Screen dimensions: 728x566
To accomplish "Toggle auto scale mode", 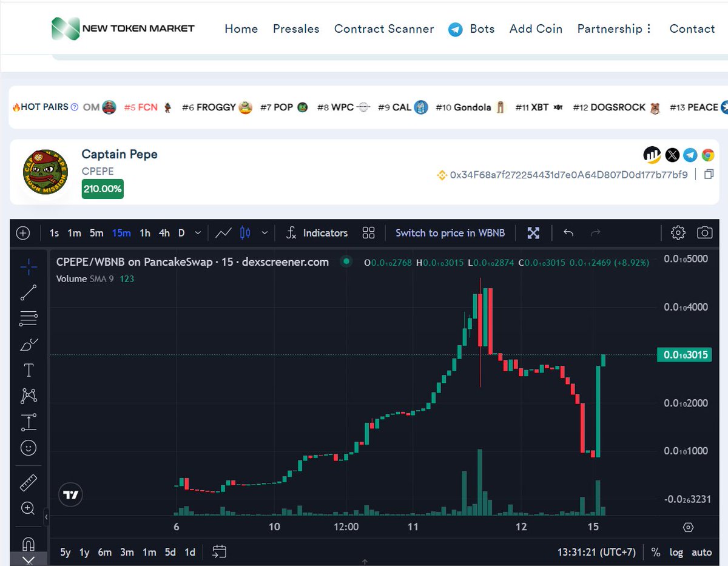I will point(702,552).
